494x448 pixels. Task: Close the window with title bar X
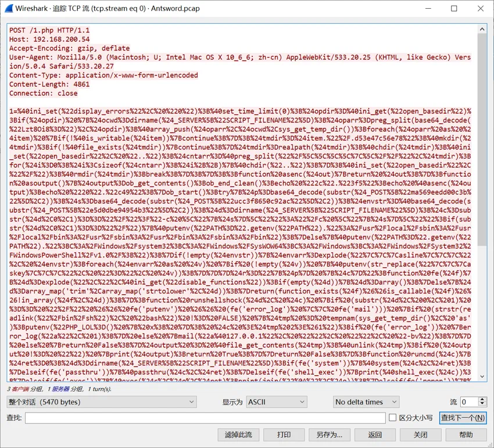[481, 9]
